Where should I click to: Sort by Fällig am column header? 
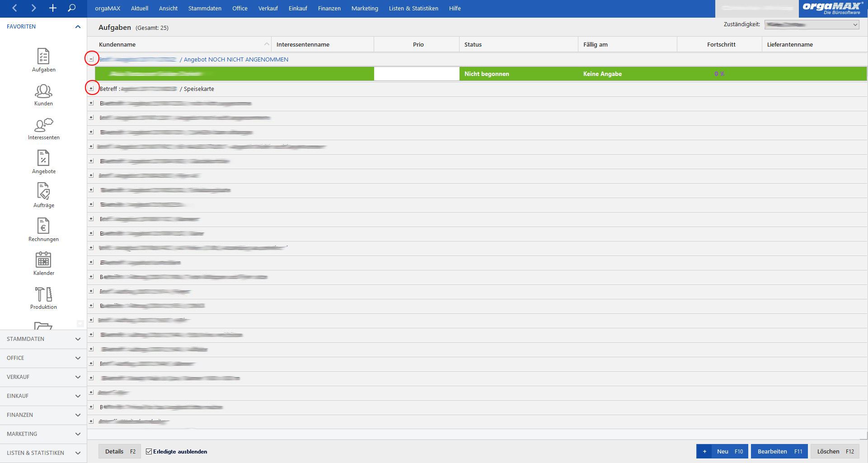628,44
